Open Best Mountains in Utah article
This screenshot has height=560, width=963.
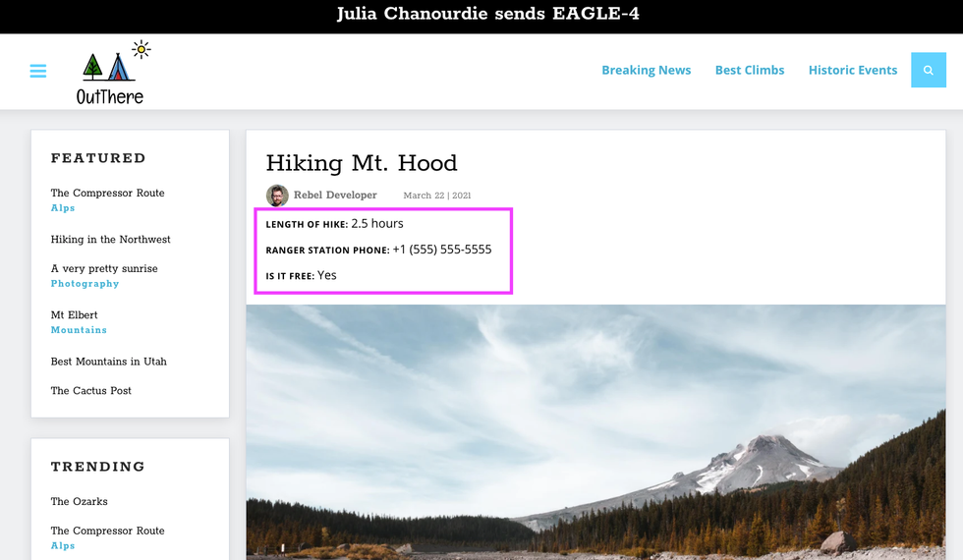point(108,362)
